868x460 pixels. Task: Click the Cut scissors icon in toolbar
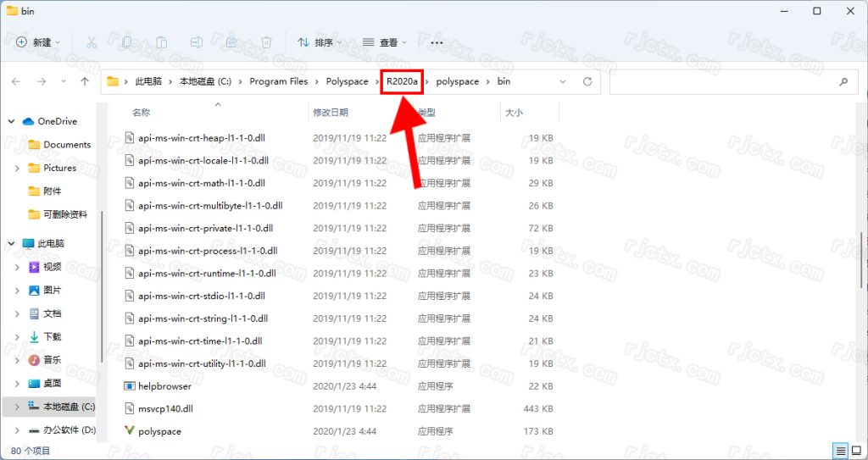pos(92,42)
